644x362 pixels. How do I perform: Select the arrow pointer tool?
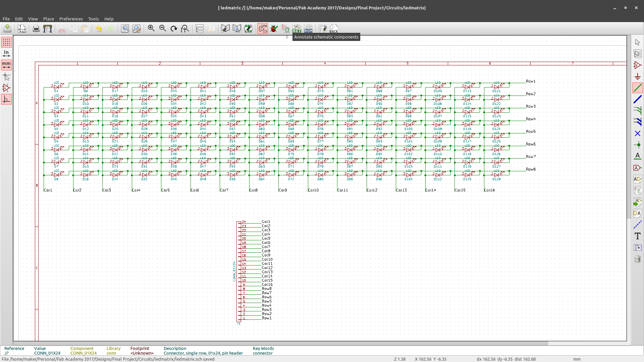click(x=638, y=42)
